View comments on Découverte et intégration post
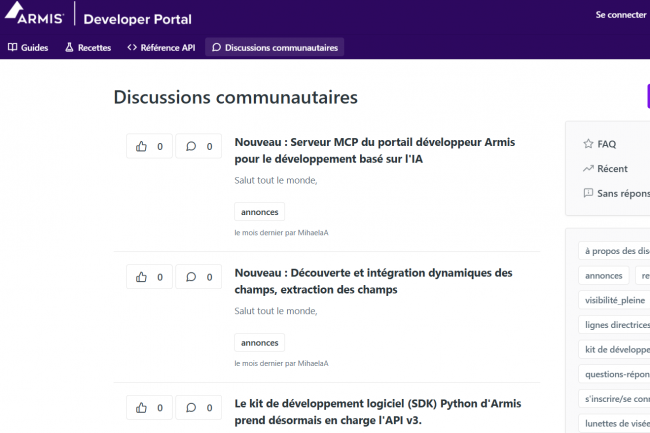This screenshot has height=433, width=650. click(x=199, y=276)
